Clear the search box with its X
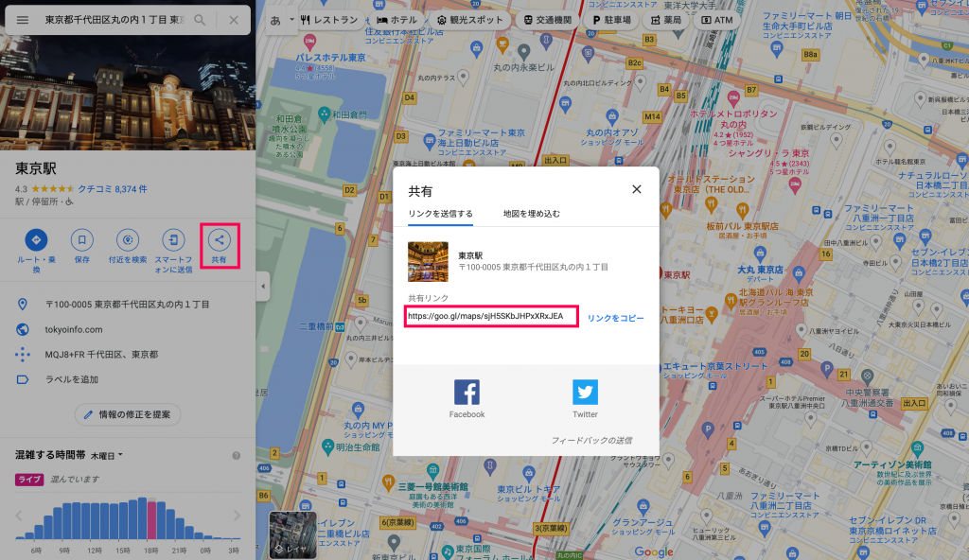969x560 pixels. click(x=234, y=20)
